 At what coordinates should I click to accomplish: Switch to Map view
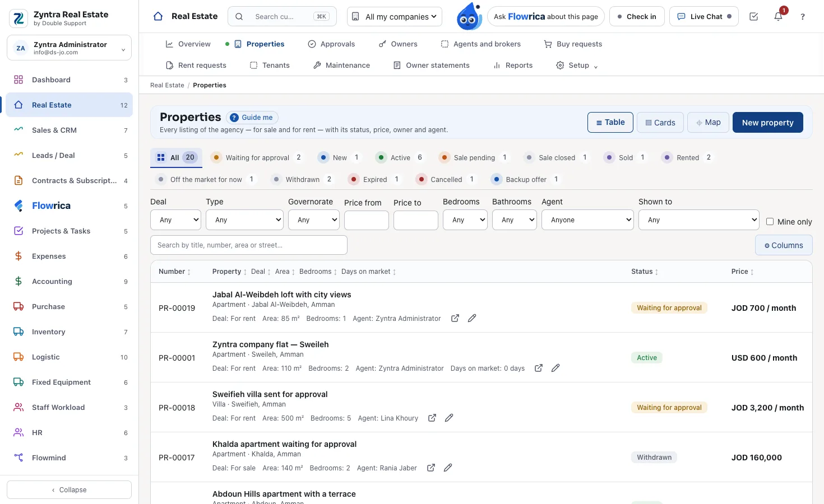(x=709, y=122)
